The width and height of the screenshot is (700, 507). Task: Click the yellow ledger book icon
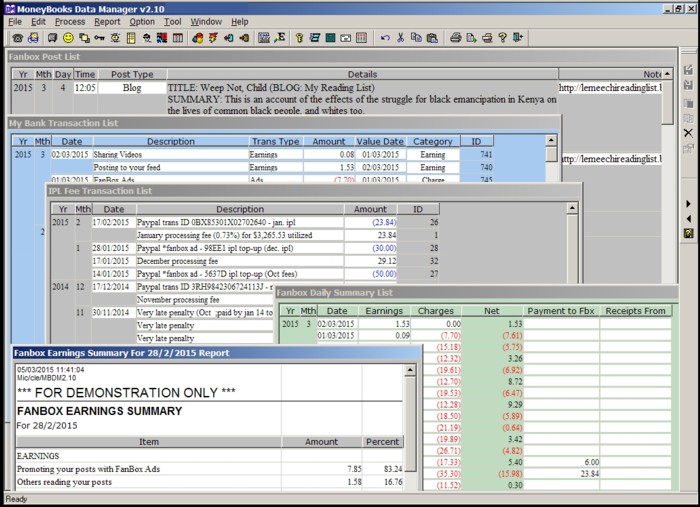pos(131,38)
